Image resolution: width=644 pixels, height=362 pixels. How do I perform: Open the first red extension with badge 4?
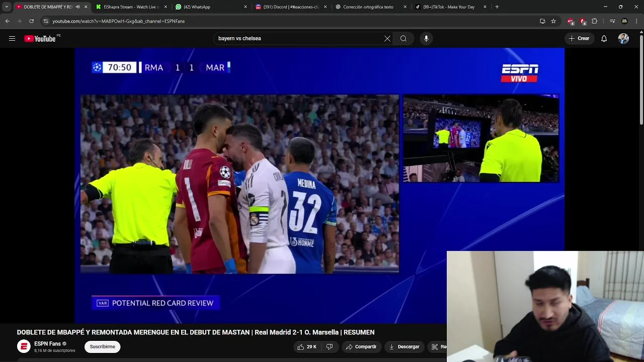pyautogui.click(x=570, y=21)
